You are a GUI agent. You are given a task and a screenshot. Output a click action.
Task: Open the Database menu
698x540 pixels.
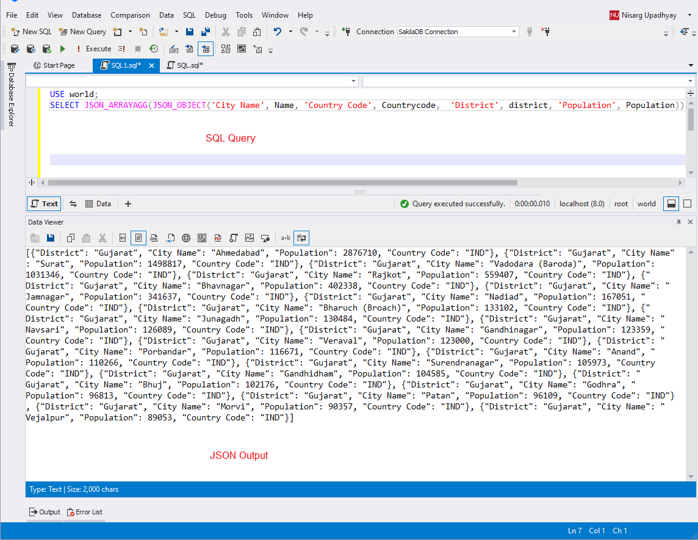click(86, 15)
